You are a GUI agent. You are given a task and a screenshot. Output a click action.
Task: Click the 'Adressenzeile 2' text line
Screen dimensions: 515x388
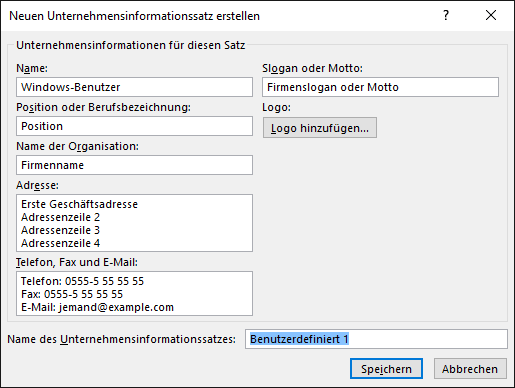[60, 217]
